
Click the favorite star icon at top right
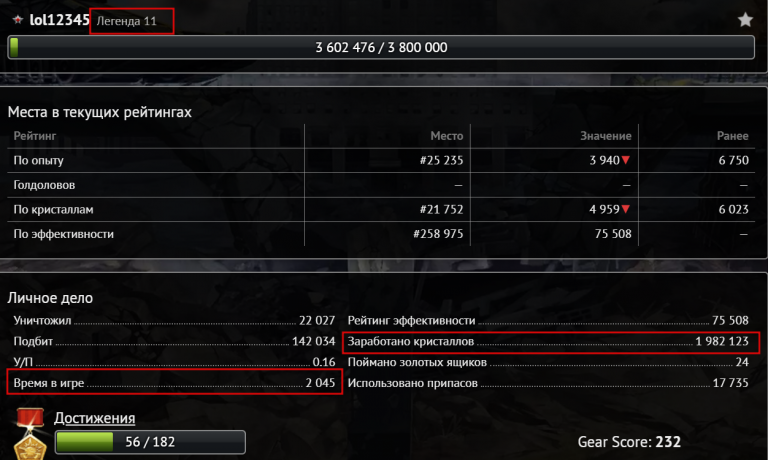click(745, 20)
